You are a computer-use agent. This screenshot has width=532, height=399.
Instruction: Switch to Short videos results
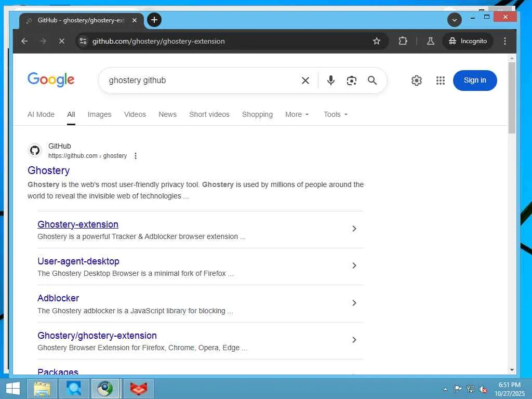[x=209, y=114]
